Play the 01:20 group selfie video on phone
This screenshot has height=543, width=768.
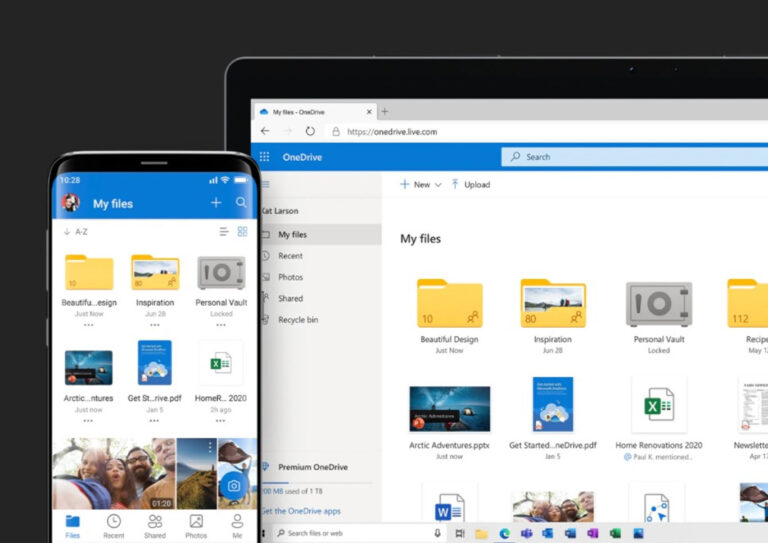[x=114, y=473]
